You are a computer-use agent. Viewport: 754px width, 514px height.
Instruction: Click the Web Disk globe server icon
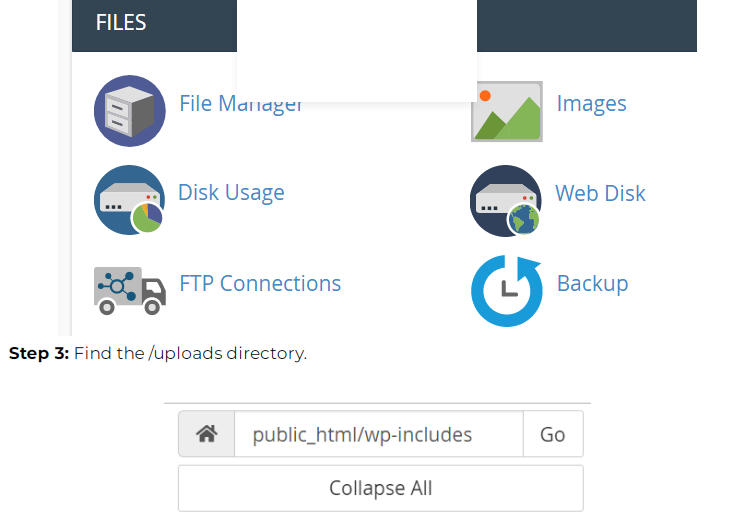pyautogui.click(x=505, y=200)
